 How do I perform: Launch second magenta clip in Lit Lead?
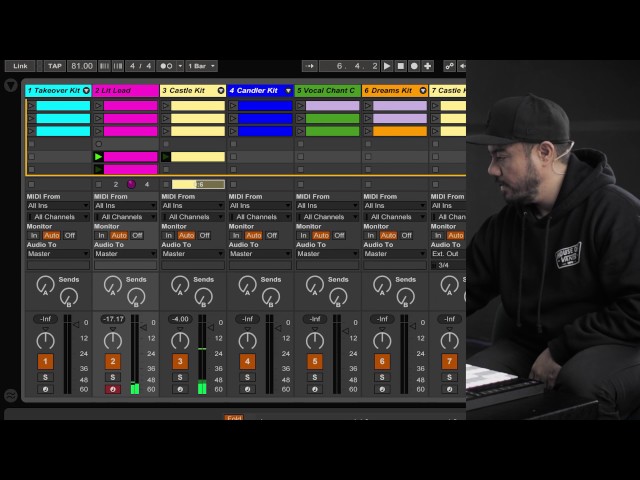[x=98, y=118]
